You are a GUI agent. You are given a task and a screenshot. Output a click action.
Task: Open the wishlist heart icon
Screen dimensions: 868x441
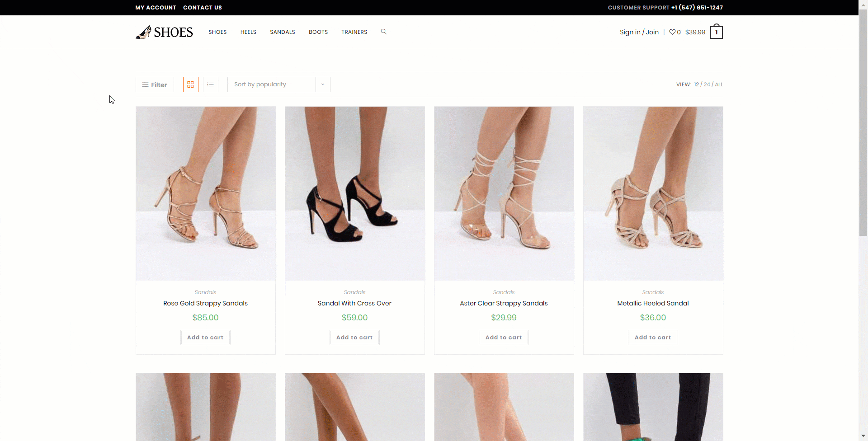672,32
